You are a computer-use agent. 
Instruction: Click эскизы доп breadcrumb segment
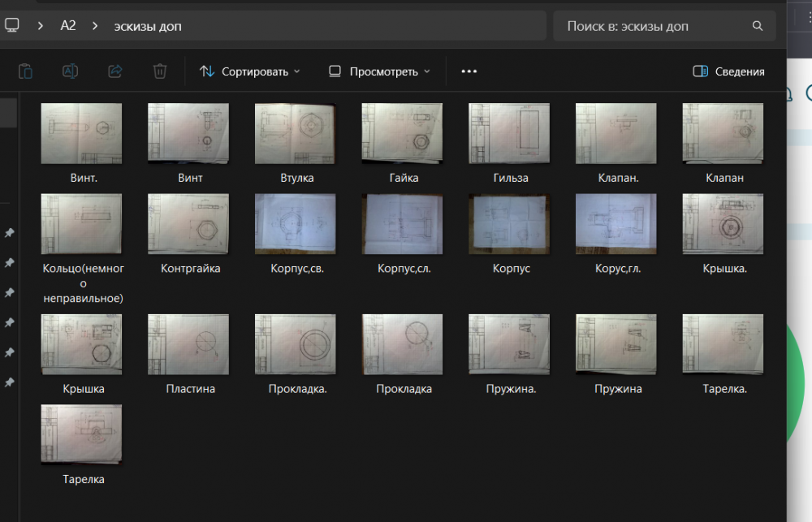[x=148, y=26]
